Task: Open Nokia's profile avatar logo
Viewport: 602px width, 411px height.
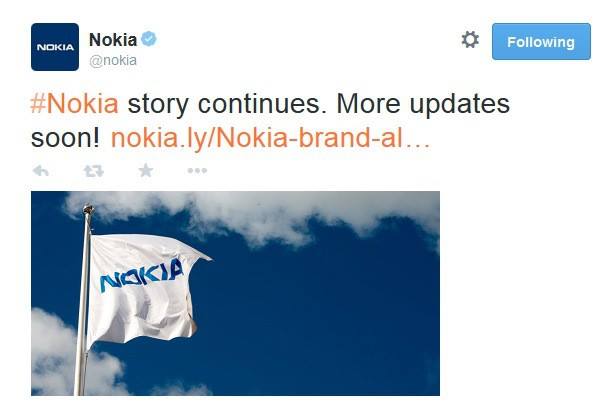Action: point(55,47)
